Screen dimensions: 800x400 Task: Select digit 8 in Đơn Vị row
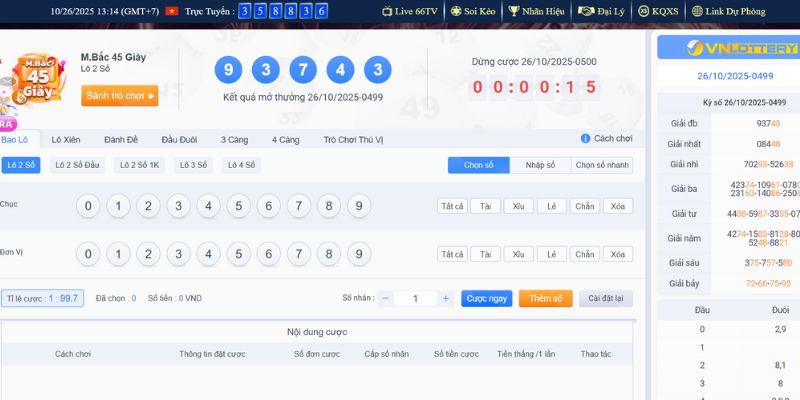click(329, 254)
